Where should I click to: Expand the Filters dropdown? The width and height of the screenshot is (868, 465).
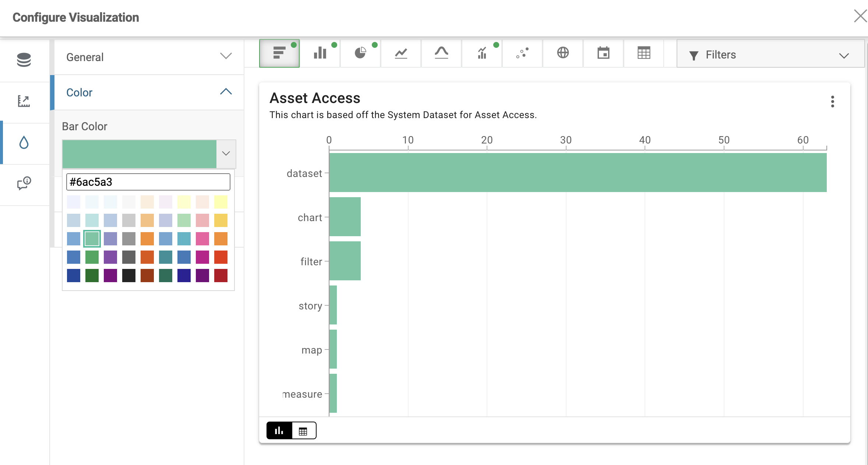point(770,55)
